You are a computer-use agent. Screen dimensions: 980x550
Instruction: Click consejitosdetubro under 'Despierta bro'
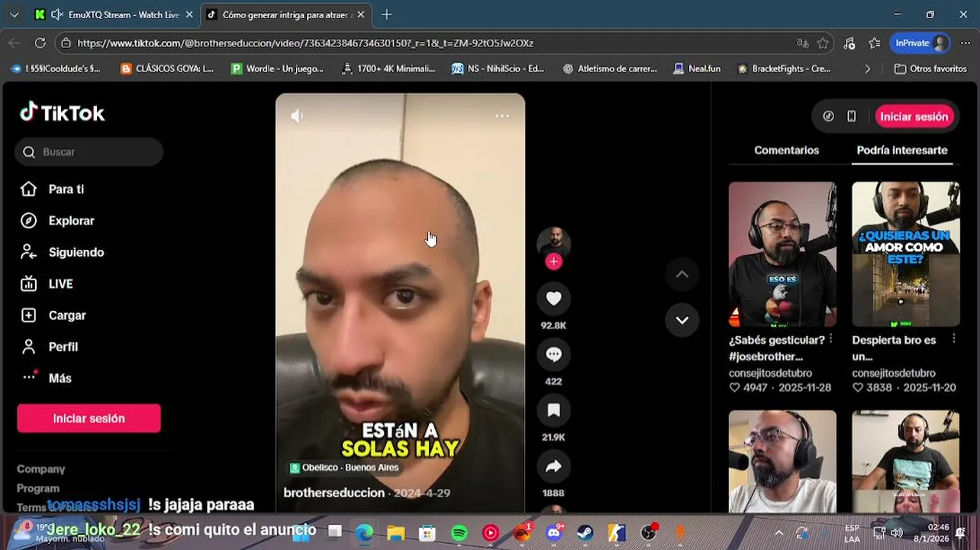[x=894, y=373]
